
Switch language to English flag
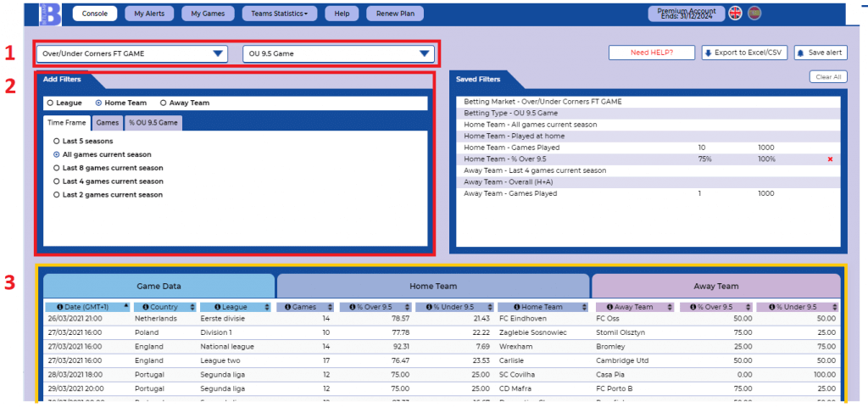735,14
